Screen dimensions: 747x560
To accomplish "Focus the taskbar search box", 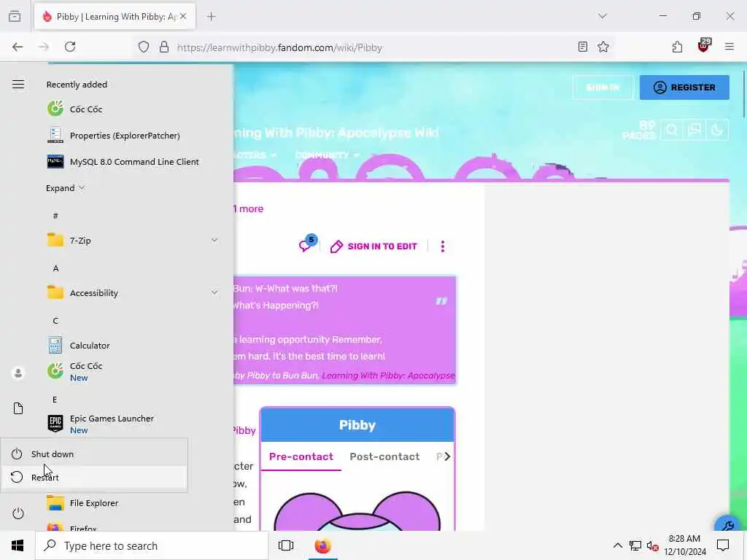I will 152,545.
